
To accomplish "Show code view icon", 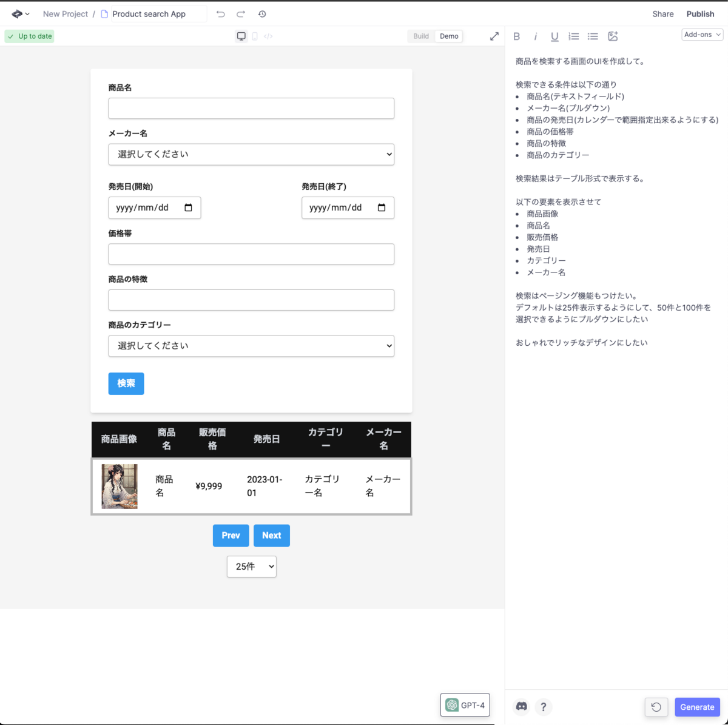I will click(x=268, y=36).
